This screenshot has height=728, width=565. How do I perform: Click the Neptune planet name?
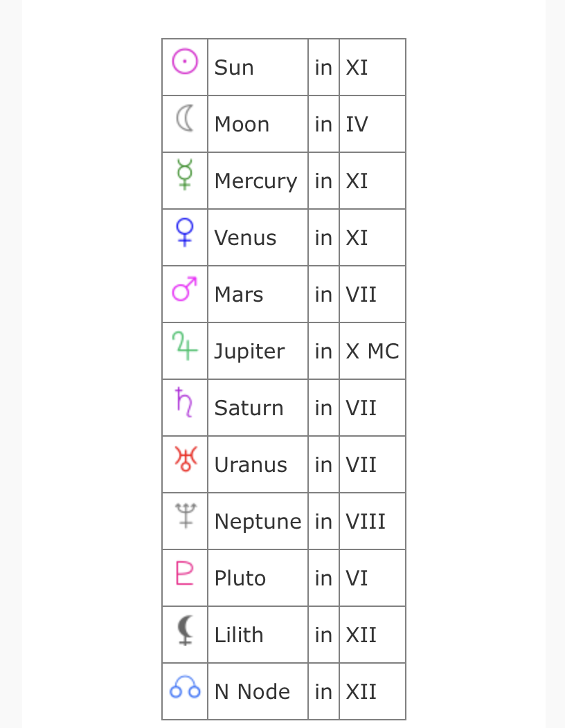click(258, 522)
